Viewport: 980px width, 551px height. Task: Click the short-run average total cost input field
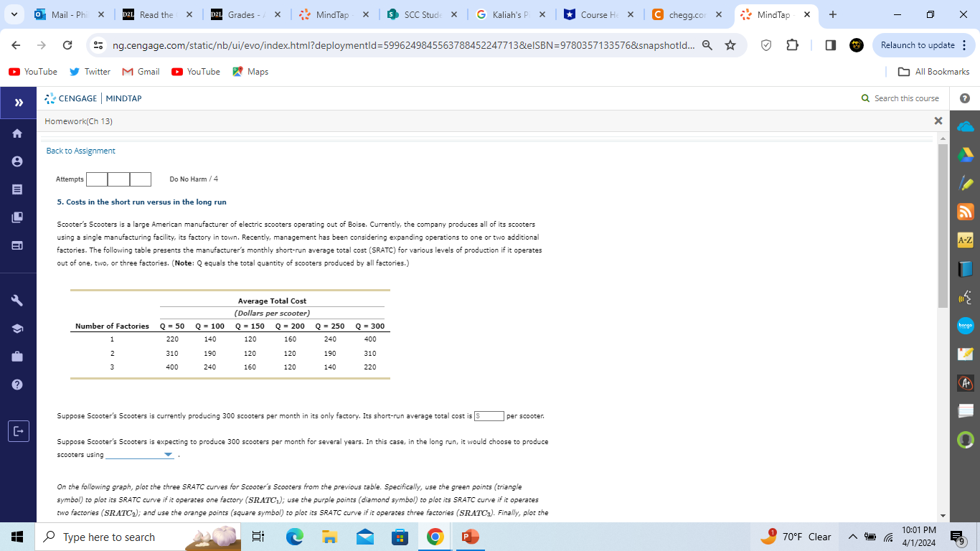[x=489, y=415]
